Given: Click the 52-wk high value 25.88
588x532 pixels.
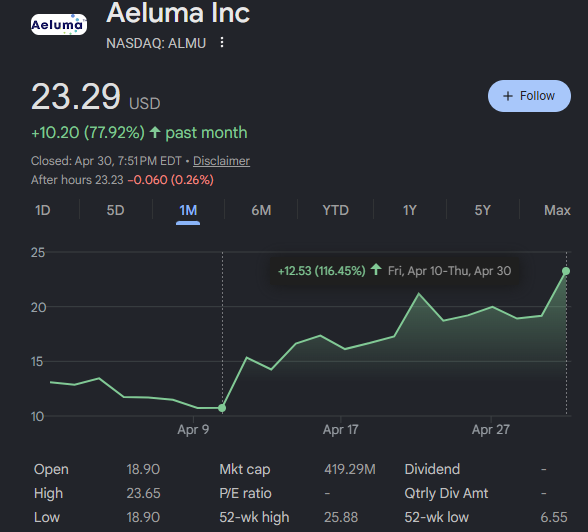Looking at the screenshot, I should coord(341,517).
